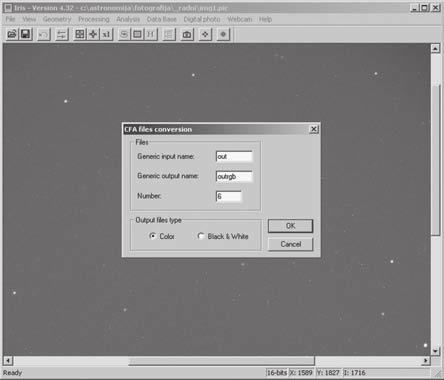Viewport: 444px width, 380px height.
Task: Click the four-squares grid toolbar icon
Action: click(x=80, y=34)
